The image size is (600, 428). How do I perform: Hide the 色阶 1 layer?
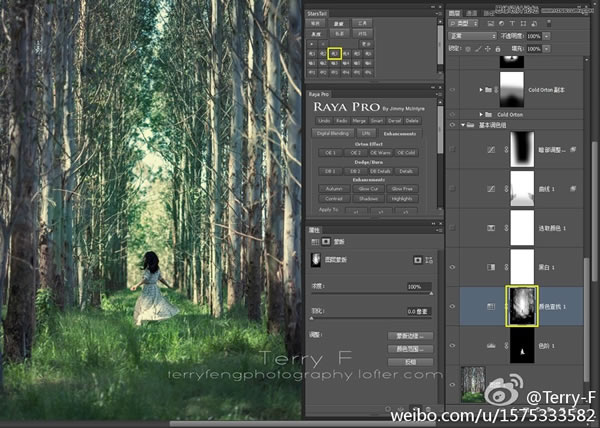tap(452, 343)
